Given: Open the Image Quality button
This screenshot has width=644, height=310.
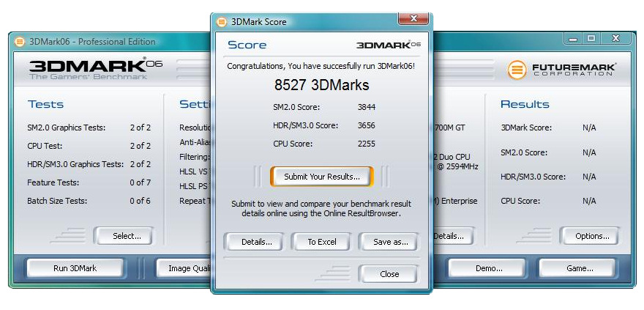Looking at the screenshot, I should [x=184, y=268].
